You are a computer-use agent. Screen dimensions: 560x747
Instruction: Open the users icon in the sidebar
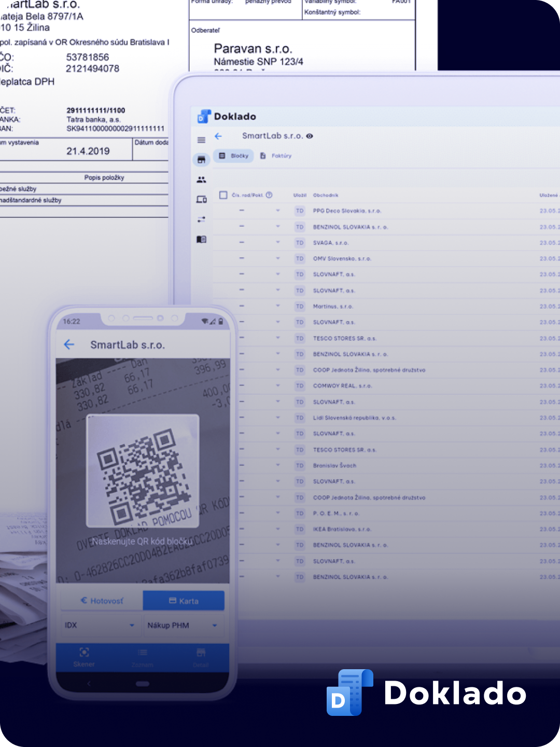202,179
